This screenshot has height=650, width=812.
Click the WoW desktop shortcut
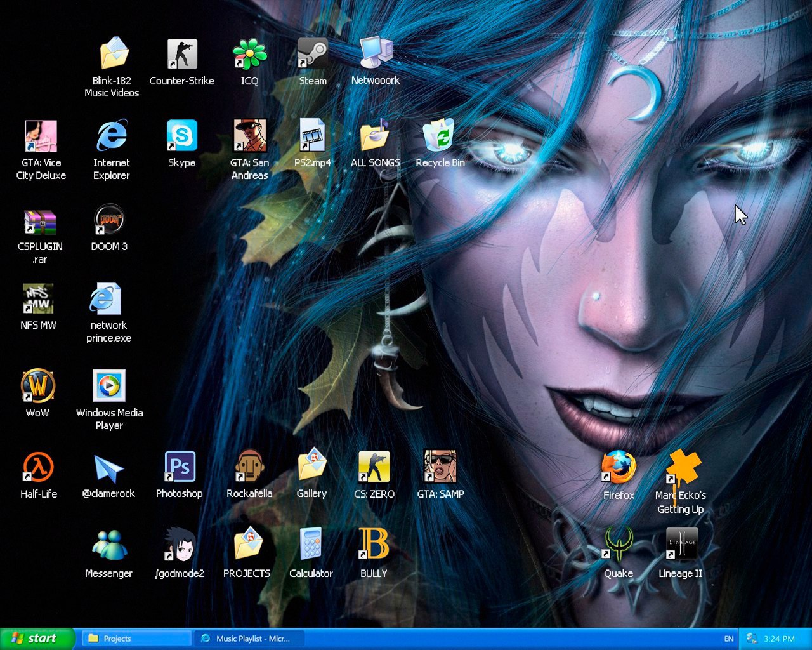(x=38, y=385)
